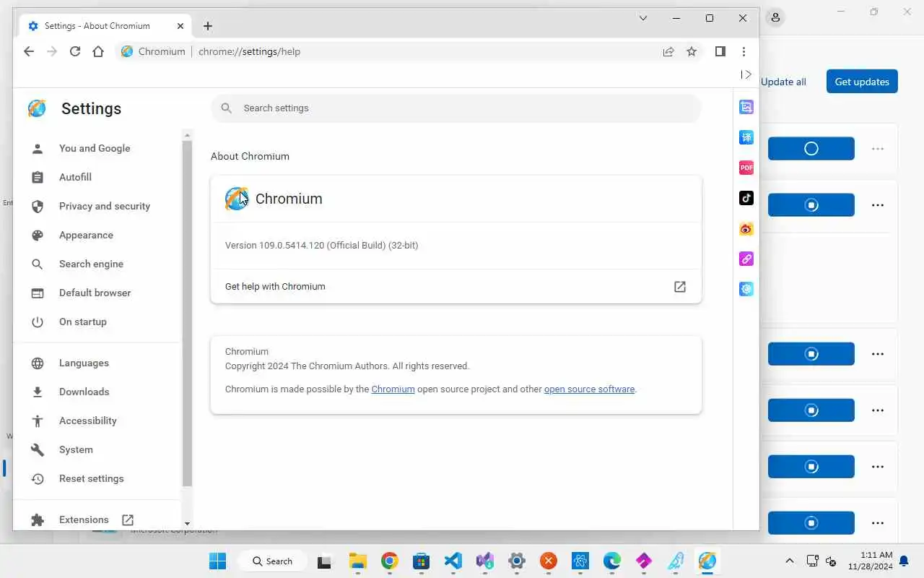Viewport: 924px width, 578px height.
Task: Open a new tab with the plus button
Action: [x=208, y=26]
